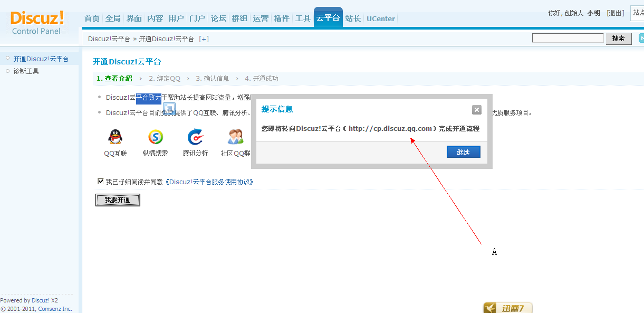Open the Discuz!云平台服务使用协议 link
The image size is (644, 313).
point(209,182)
